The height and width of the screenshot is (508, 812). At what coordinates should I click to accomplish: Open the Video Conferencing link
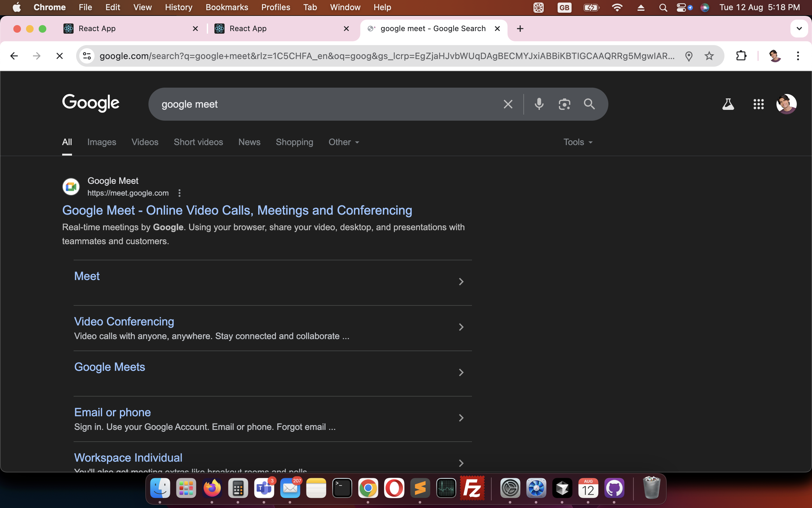[124, 322]
